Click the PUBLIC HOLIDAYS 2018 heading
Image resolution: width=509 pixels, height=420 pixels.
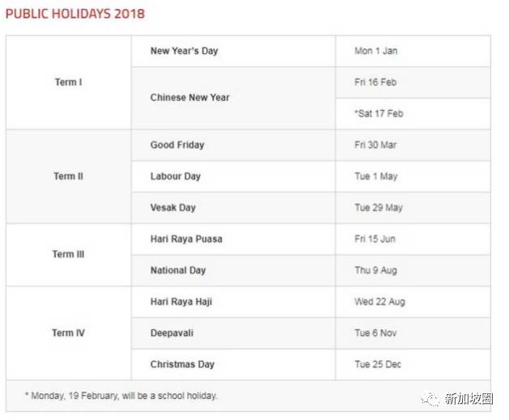pyautogui.click(x=75, y=14)
